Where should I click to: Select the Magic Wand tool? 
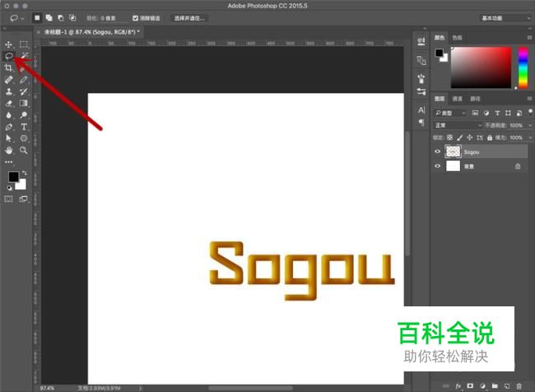24,56
